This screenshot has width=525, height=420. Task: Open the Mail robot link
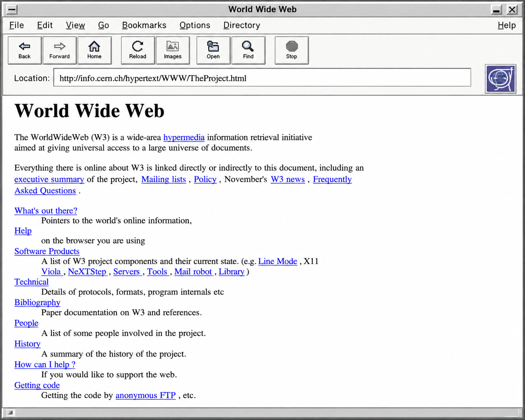coord(193,272)
